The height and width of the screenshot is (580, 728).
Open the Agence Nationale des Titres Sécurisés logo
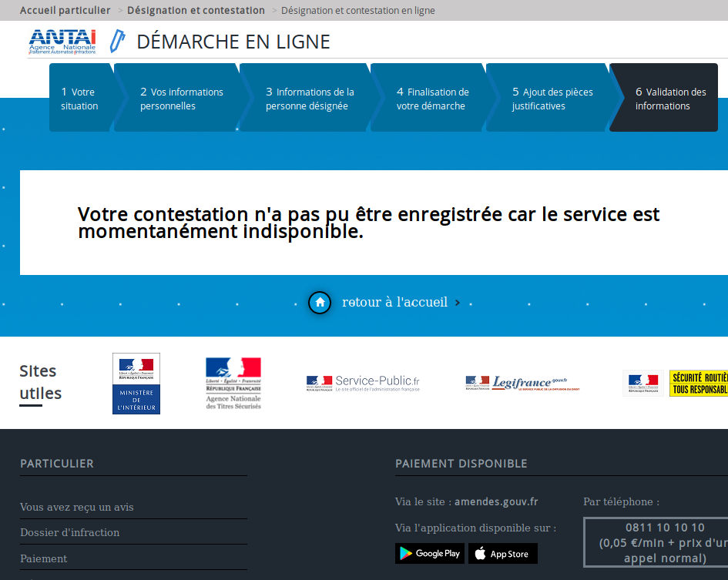pos(233,384)
